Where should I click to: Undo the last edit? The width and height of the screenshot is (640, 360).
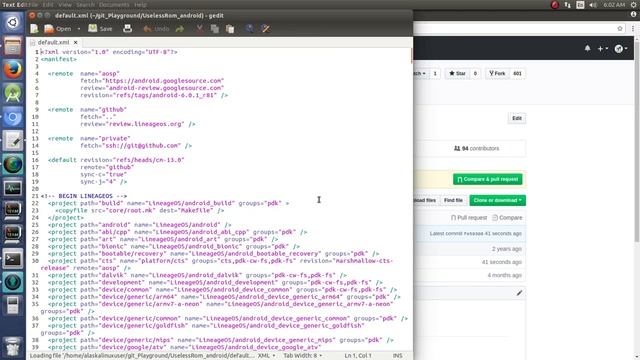(156, 29)
